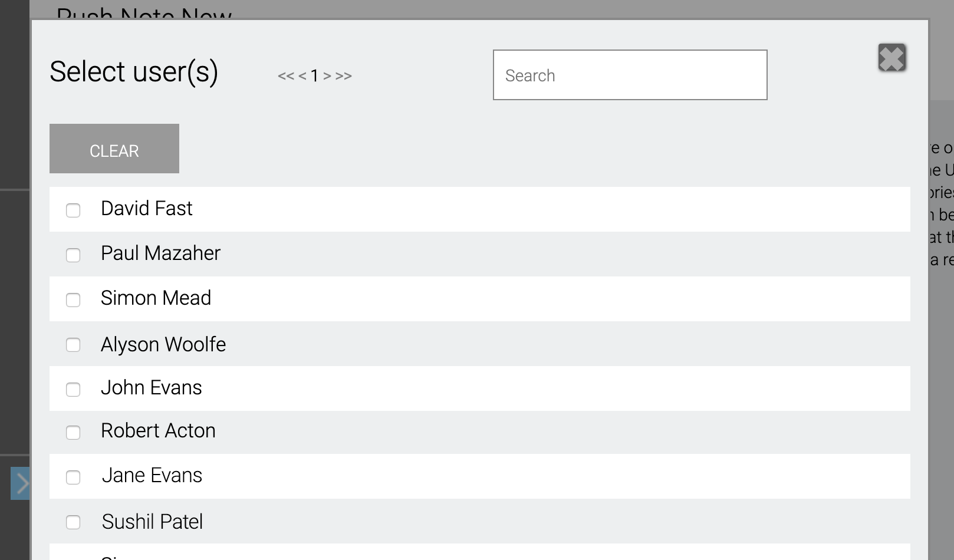Click the Search users input field
This screenshot has height=560, width=954.
pos(630,75)
